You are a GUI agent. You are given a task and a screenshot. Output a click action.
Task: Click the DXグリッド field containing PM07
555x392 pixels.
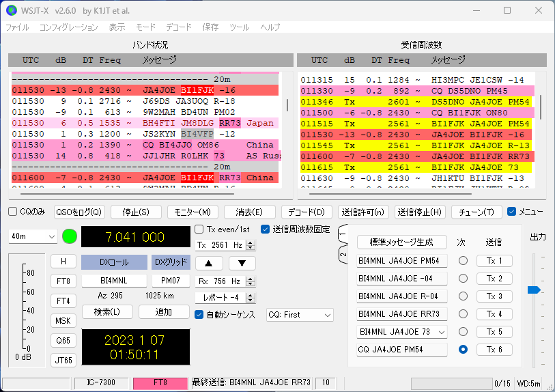tap(171, 281)
